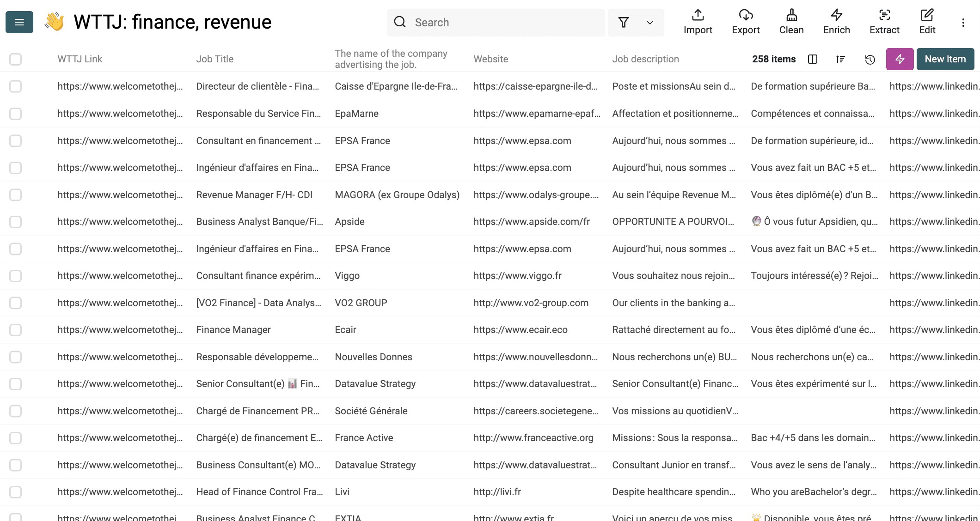The image size is (980, 521).
Task: Click the 'Nouvelles Donnes' company cell
Action: pyautogui.click(x=374, y=357)
